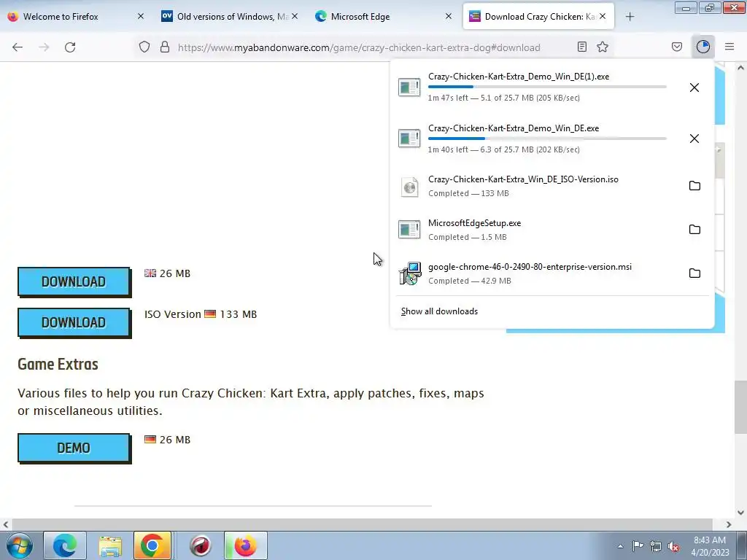Screen dimensions: 747x560
Task: Select the Download Crazy Chicken tab
Action: [538, 16]
